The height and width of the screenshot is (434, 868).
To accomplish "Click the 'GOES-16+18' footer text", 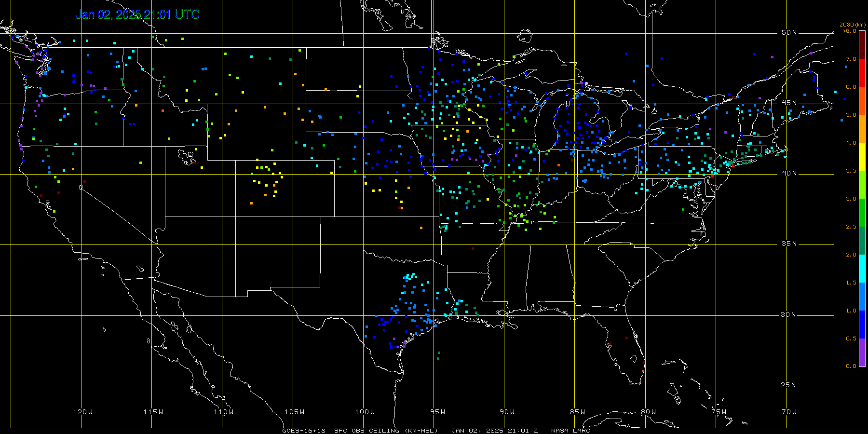I will [x=304, y=431].
